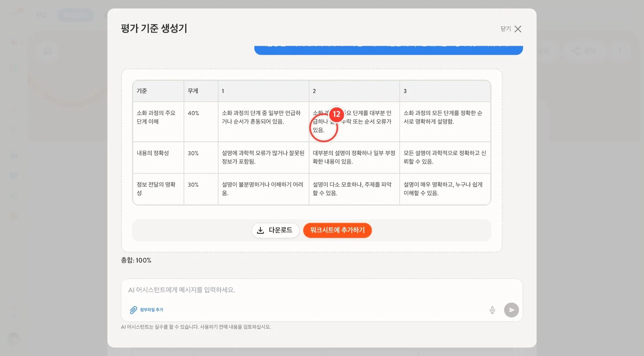Select cell 설명이 매우 명확하고, 누구나 쉽게
Image resolution: width=644 pixels, height=356 pixels.
[x=445, y=189]
